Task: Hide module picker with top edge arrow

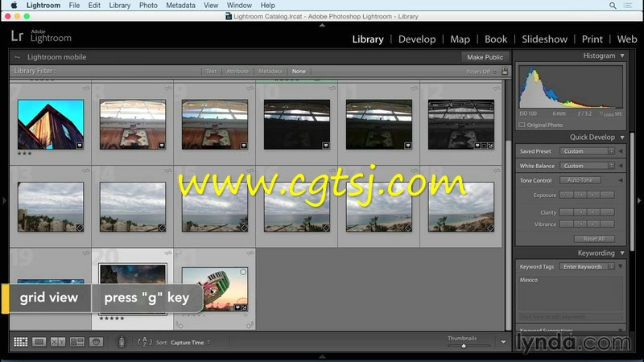Action: 322,25
